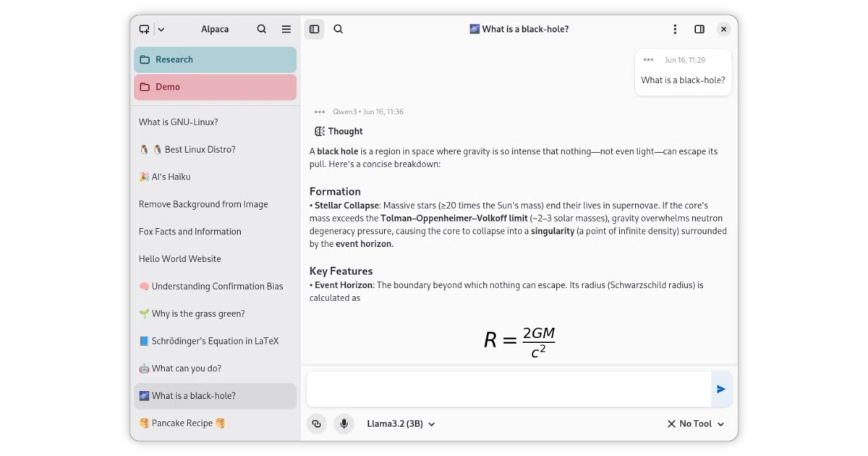The height and width of the screenshot is (456, 868).
Task: Open 'Remove Background from Image' chat
Action: coord(215,205)
